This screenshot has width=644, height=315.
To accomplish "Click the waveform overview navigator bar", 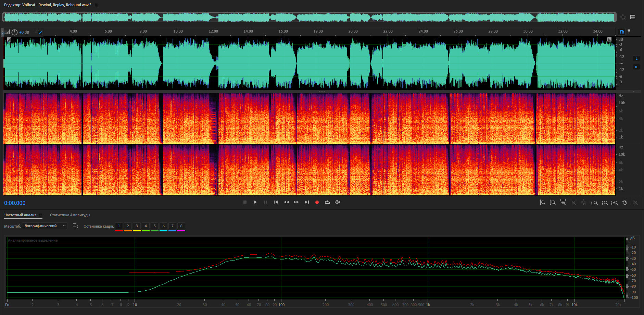I will [309, 17].
